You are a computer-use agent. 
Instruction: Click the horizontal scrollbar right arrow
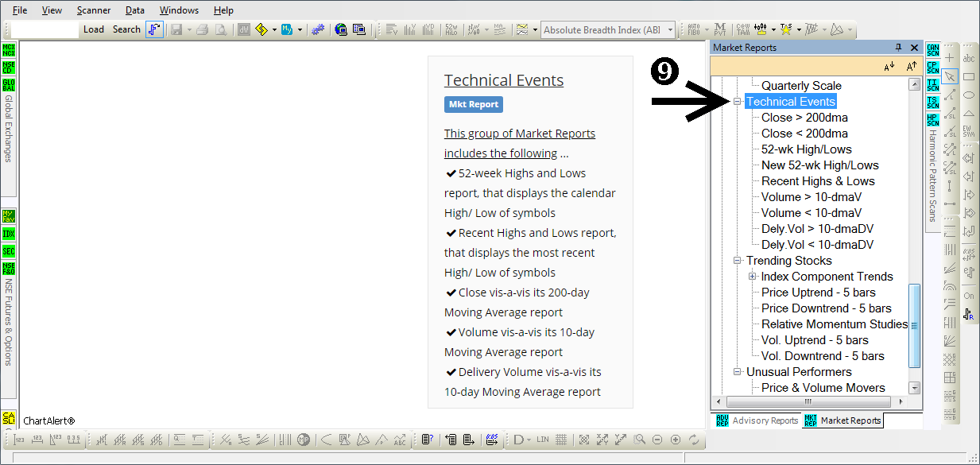point(902,401)
